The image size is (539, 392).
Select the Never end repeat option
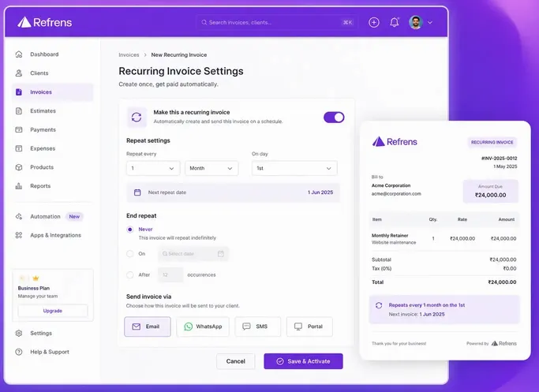[130, 230]
